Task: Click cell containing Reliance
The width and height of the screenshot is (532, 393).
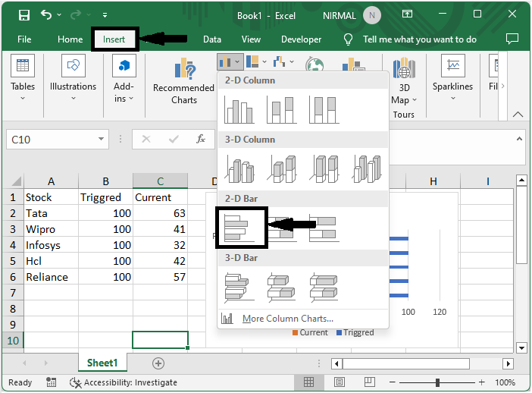Action: coord(52,277)
